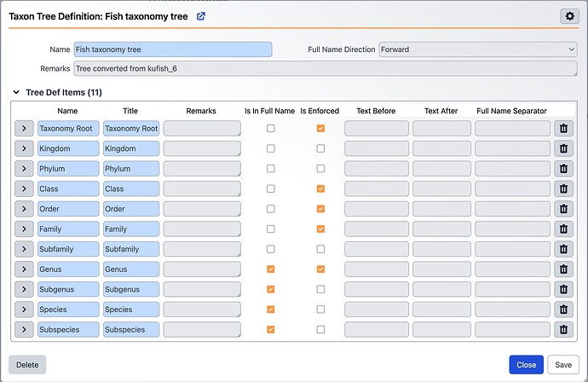Edit the Family title field
This screenshot has width=588, height=382.
tap(131, 229)
